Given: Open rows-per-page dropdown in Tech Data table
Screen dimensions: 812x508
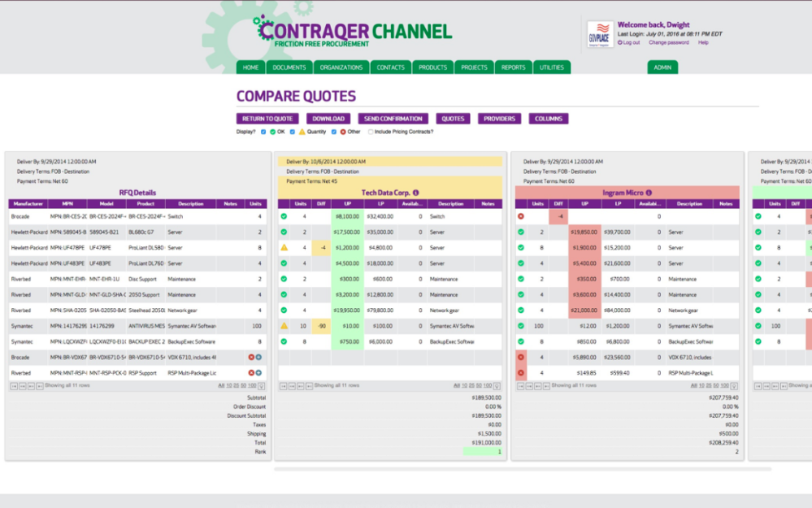Looking at the screenshot, I should pos(497,386).
